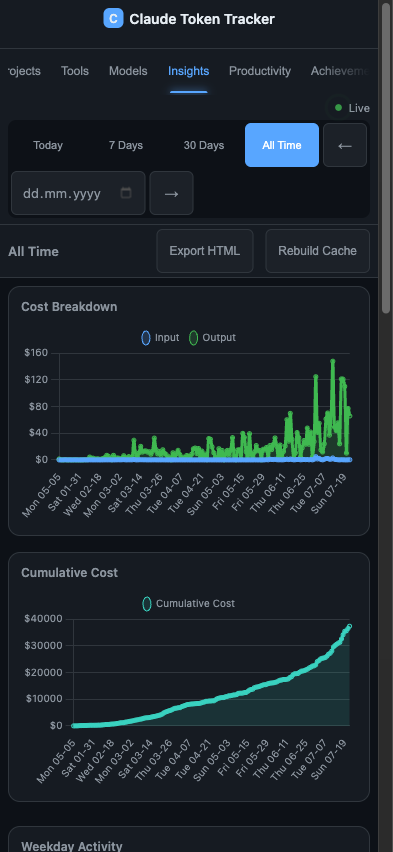Switch to the Tools tab

coord(75,71)
